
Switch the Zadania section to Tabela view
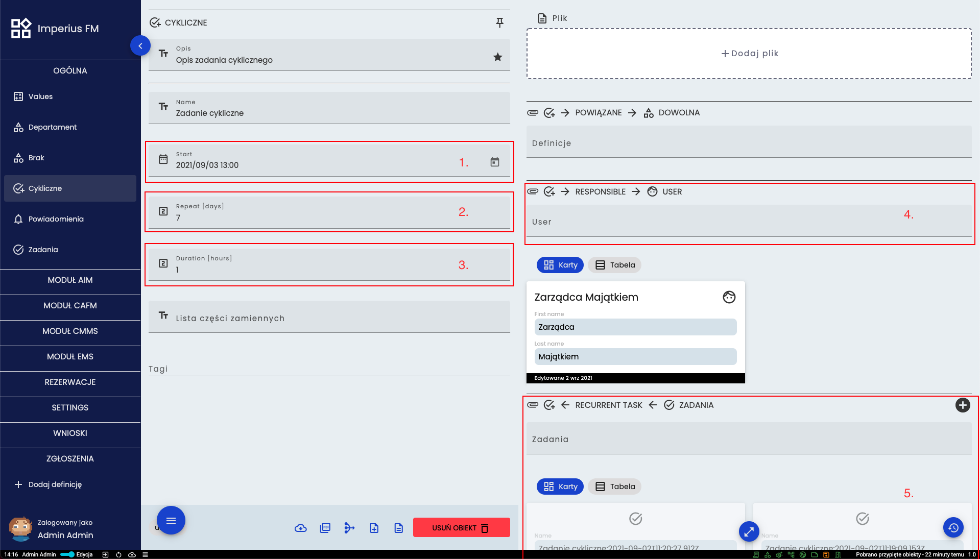[x=615, y=487]
